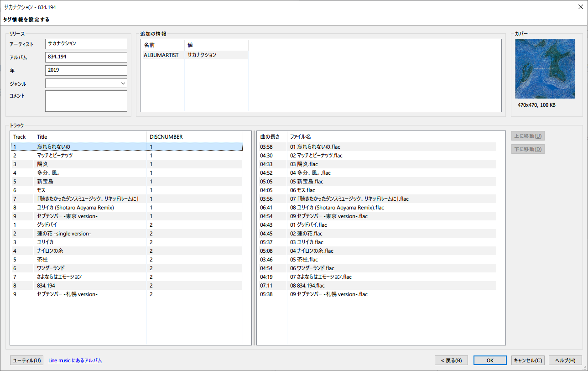This screenshot has width=588, height=371.
Task: Select track title 茶柱
Action: [x=42, y=260]
